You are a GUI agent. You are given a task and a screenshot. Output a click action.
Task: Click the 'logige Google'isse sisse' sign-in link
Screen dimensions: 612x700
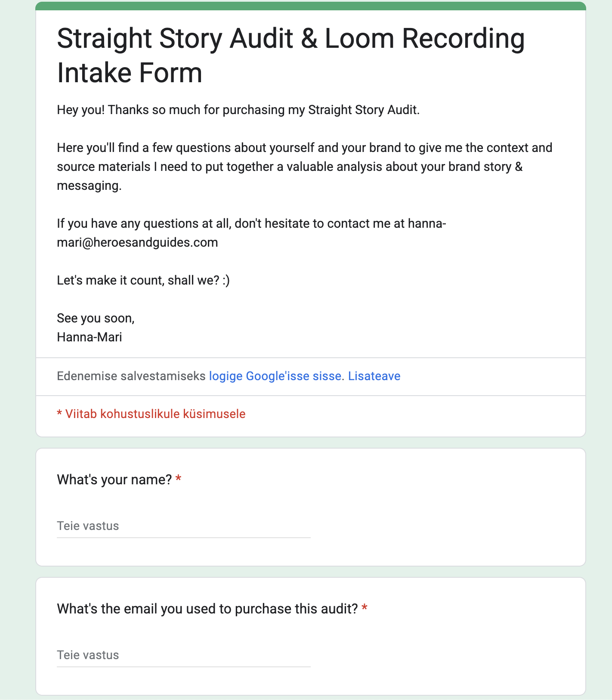[275, 376]
